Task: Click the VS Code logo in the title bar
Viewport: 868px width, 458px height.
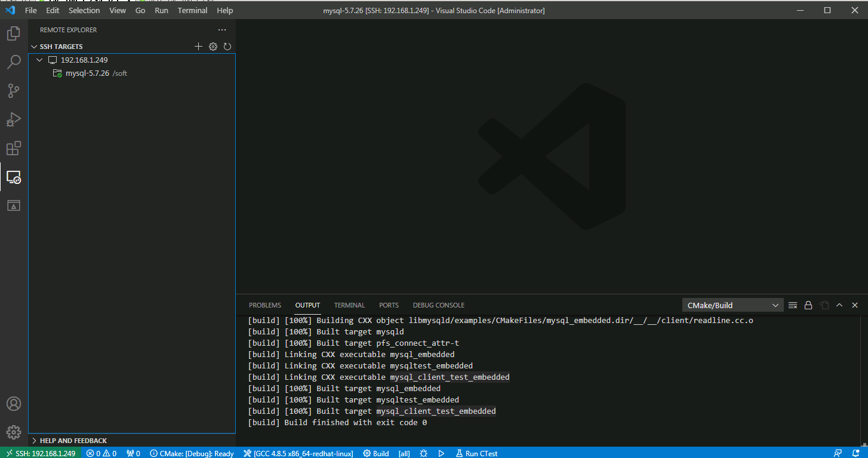Action: click(10, 10)
